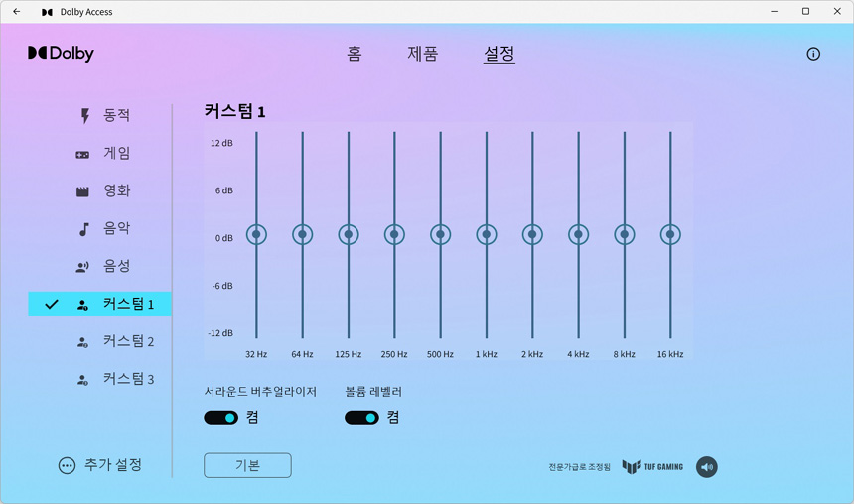Toggle the 볼륨 레벨러 switch

(x=361, y=418)
